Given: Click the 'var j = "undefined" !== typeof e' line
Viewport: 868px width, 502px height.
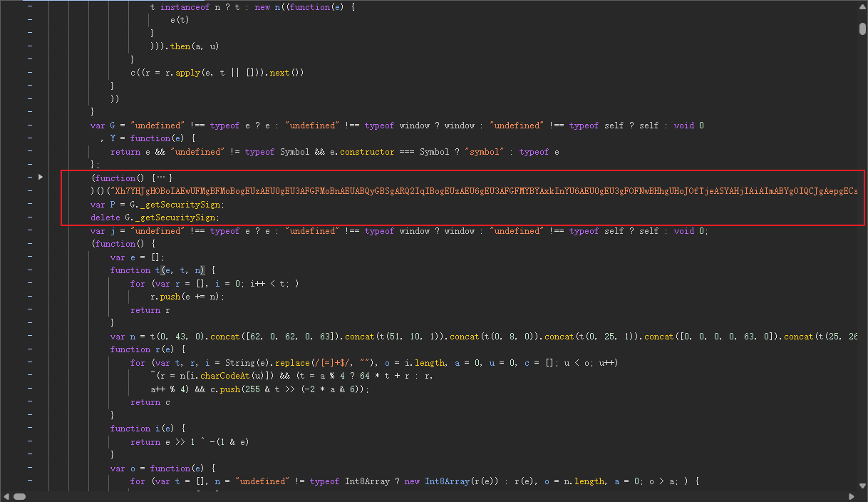Looking at the screenshot, I should click(399, 230).
